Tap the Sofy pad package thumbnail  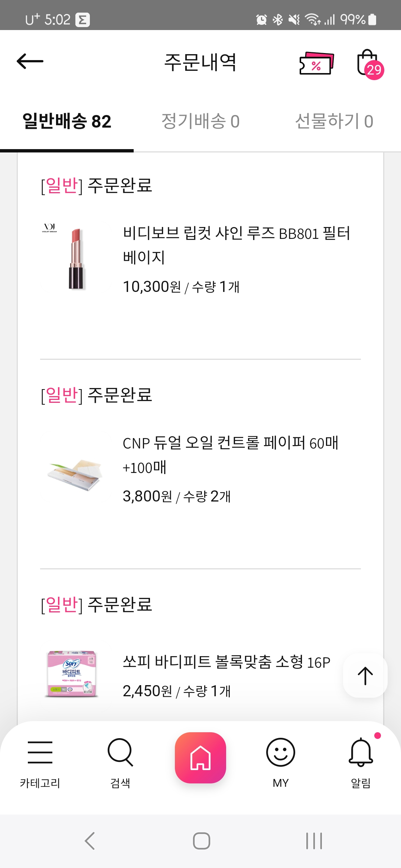point(72,673)
